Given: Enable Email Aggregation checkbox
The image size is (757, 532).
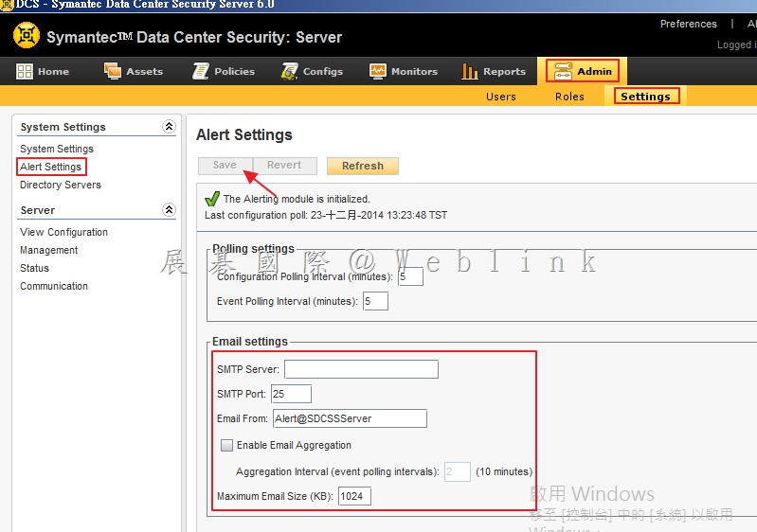Looking at the screenshot, I should (226, 445).
